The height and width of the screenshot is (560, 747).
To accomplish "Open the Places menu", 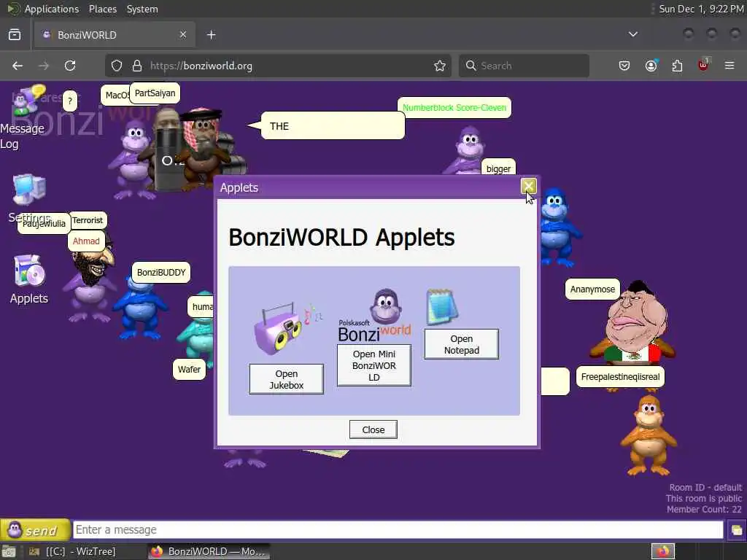I will click(102, 9).
